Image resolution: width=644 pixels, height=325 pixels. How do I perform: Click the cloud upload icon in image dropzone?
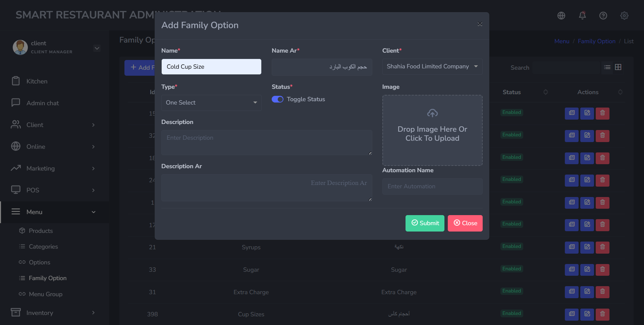[x=432, y=113]
